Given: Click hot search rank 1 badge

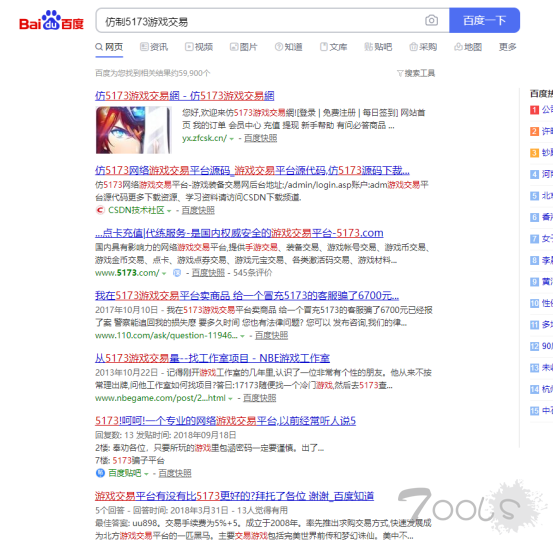Looking at the screenshot, I should 534,110.
